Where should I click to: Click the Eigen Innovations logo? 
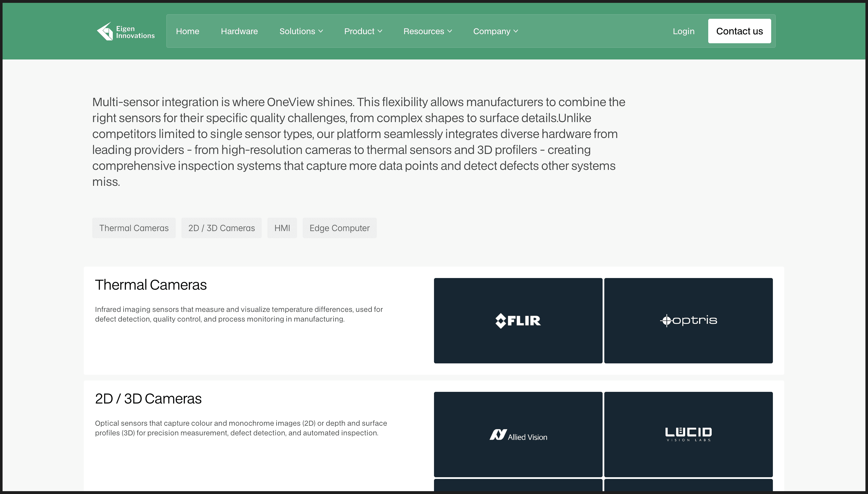[x=125, y=31]
